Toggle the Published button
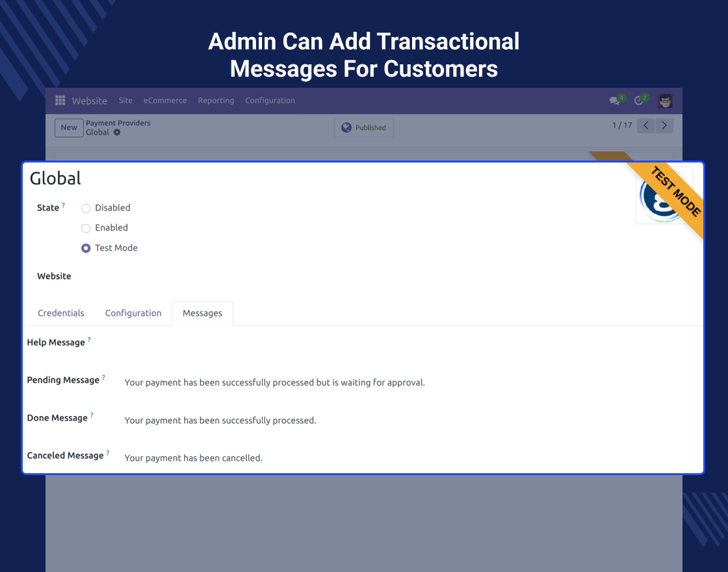 pos(364,127)
